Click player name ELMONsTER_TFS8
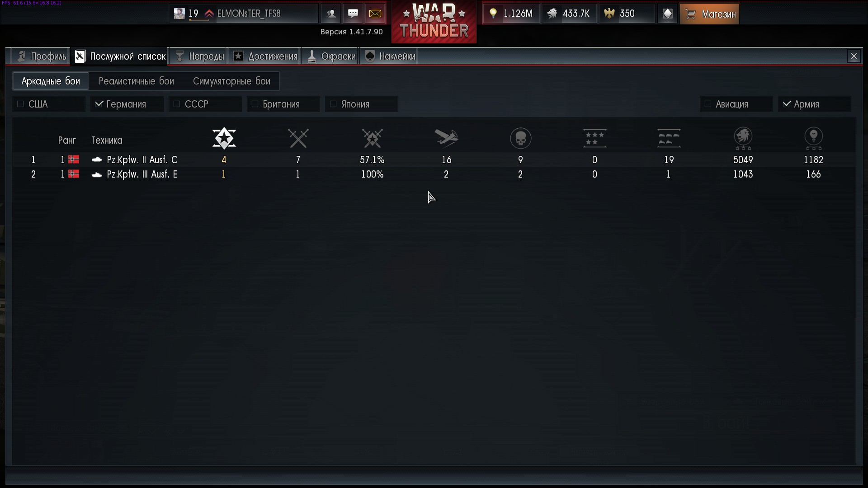This screenshot has height=488, width=868. coord(249,14)
